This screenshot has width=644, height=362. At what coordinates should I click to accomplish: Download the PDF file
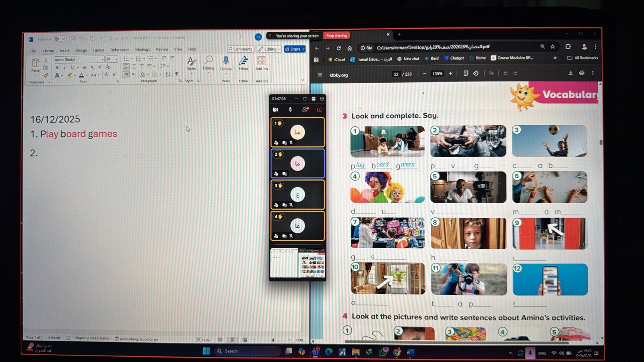click(x=570, y=73)
